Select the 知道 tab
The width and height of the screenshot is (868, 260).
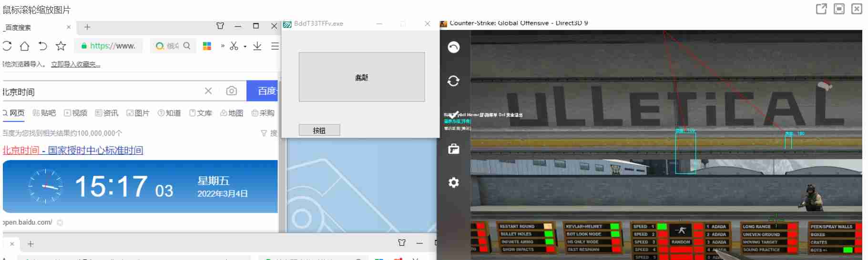[169, 113]
